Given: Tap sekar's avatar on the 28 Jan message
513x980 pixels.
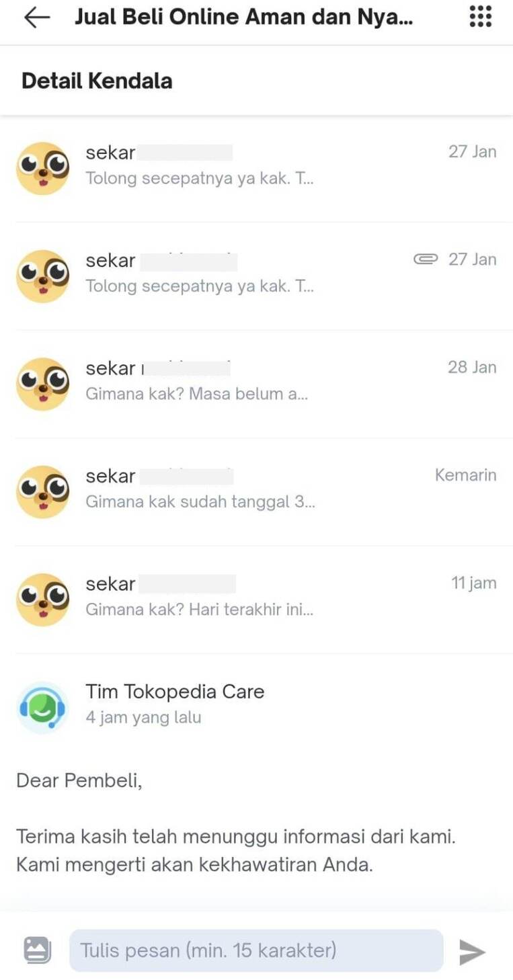Looking at the screenshot, I should click(x=42, y=384).
